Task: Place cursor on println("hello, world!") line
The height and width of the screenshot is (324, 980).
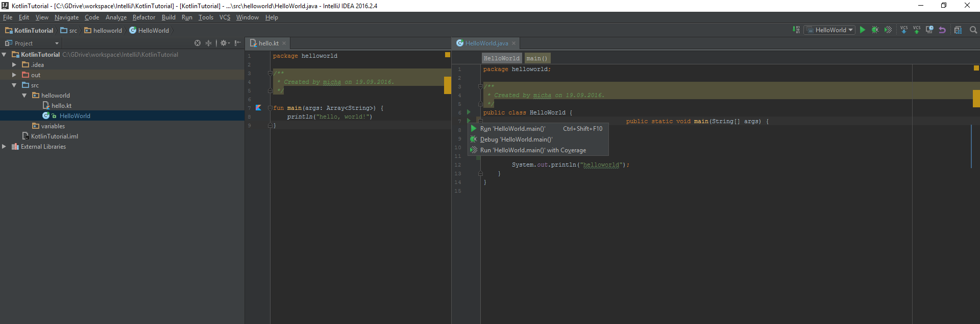Action: 330,117
